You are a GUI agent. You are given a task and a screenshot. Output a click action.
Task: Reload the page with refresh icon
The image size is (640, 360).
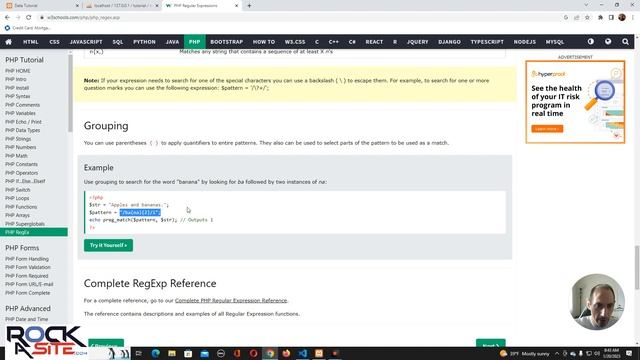[x=29, y=18]
